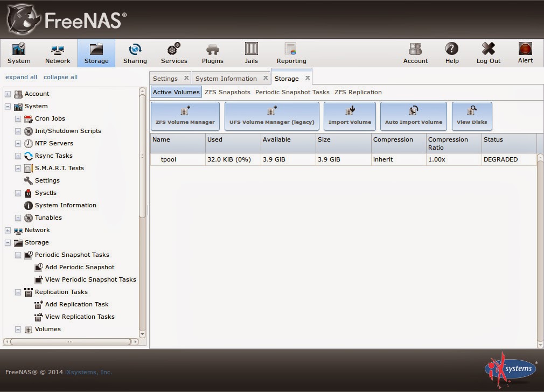Open Network from the top toolbar
The image size is (544, 392).
click(x=58, y=53)
